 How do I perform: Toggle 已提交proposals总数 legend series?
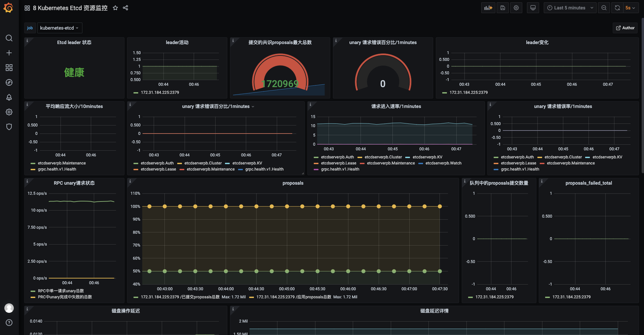[x=180, y=297]
